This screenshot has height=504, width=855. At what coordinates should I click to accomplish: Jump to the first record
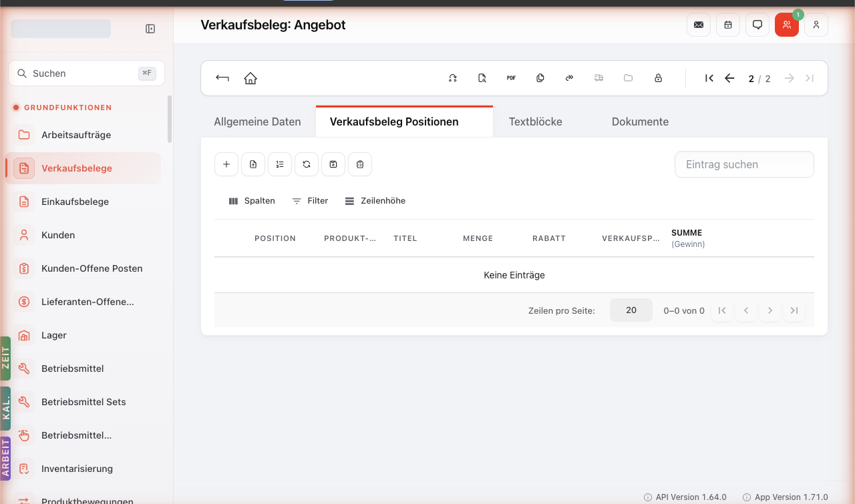[x=709, y=78]
